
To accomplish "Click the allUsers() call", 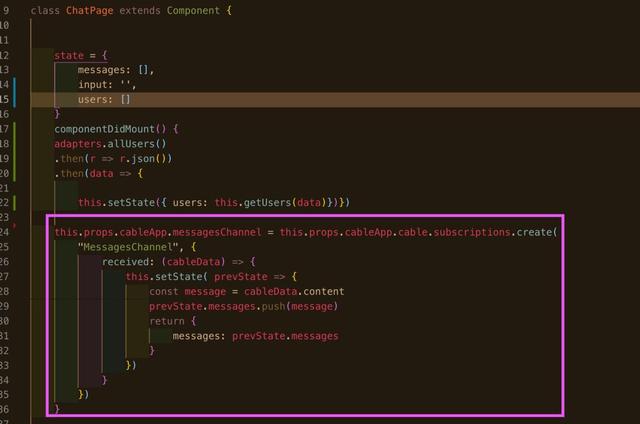I will 136,144.
